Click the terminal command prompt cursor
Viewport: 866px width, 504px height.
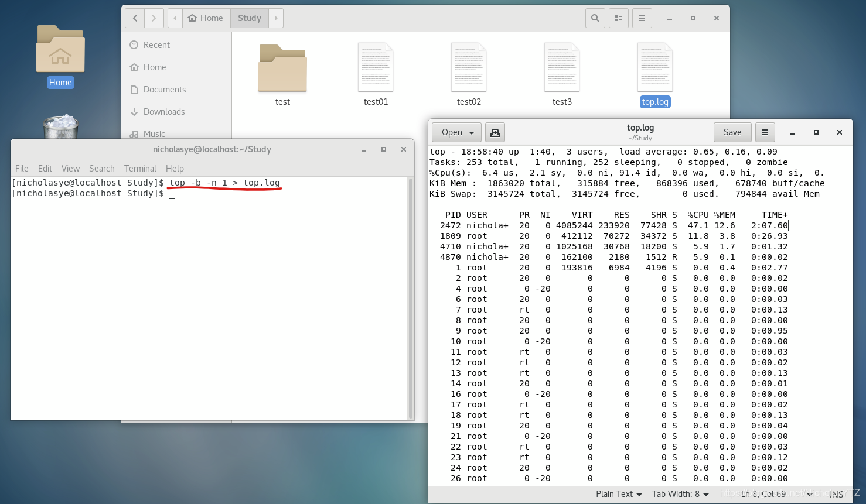click(x=172, y=193)
